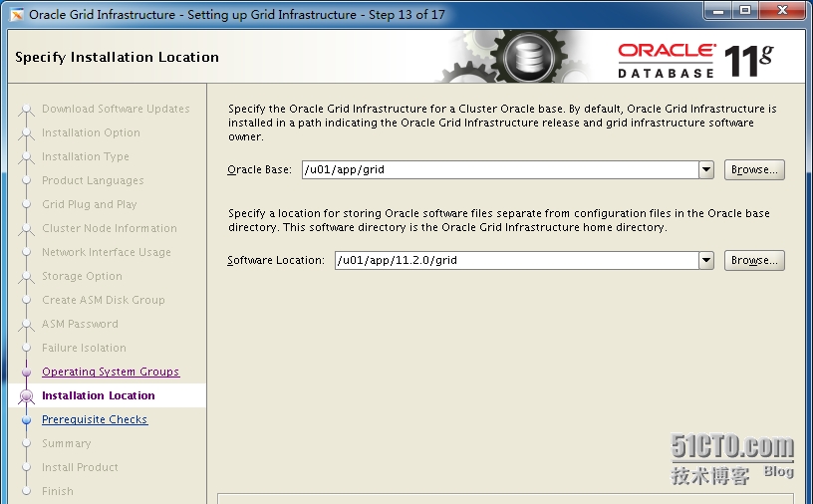Close the Oracle Grid Infrastructure installer window
This screenshot has height=504, width=813.
pos(783,10)
